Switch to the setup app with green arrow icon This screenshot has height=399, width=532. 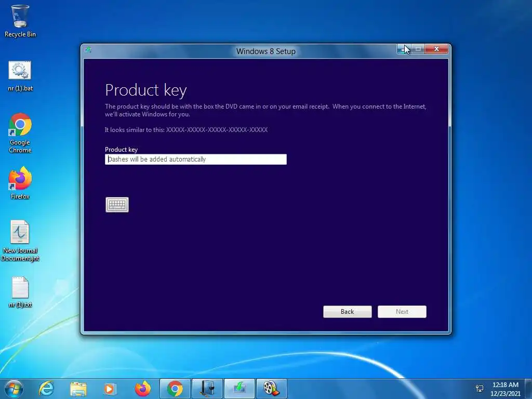[x=239, y=389]
